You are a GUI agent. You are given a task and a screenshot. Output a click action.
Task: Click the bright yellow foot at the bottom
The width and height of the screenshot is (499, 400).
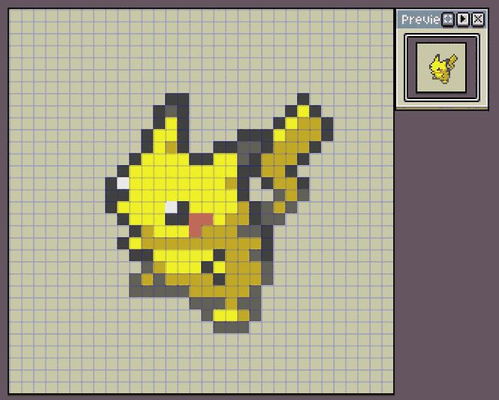point(225,315)
